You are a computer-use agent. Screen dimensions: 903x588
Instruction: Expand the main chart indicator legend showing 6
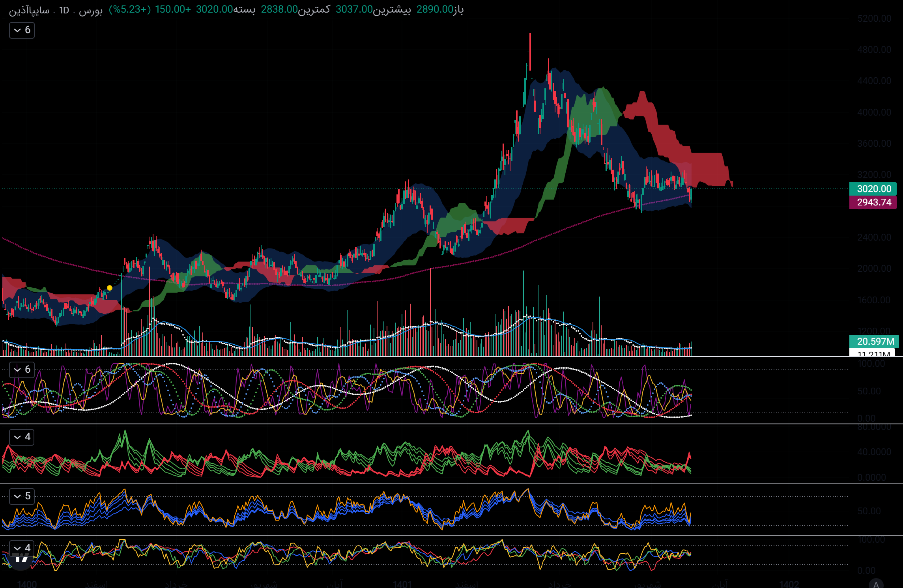pos(22,30)
